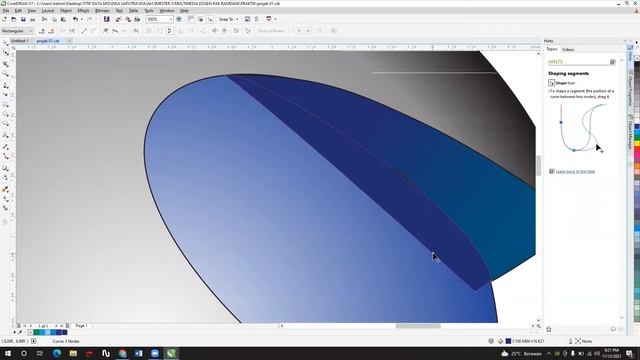Open the Effects menu
Viewport: 640px width, 360px height.
click(x=83, y=11)
